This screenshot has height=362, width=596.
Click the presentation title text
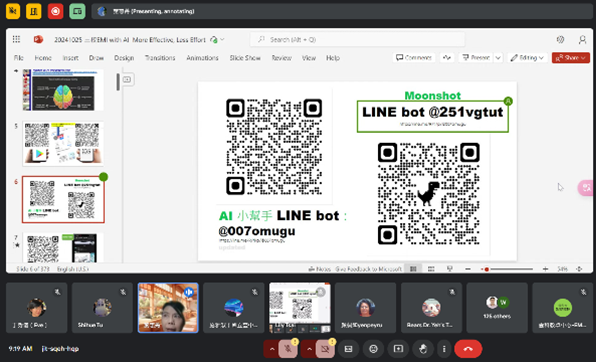click(x=130, y=40)
